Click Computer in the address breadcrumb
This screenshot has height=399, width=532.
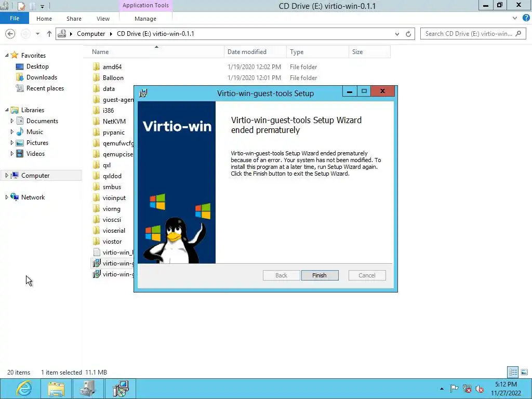(91, 34)
